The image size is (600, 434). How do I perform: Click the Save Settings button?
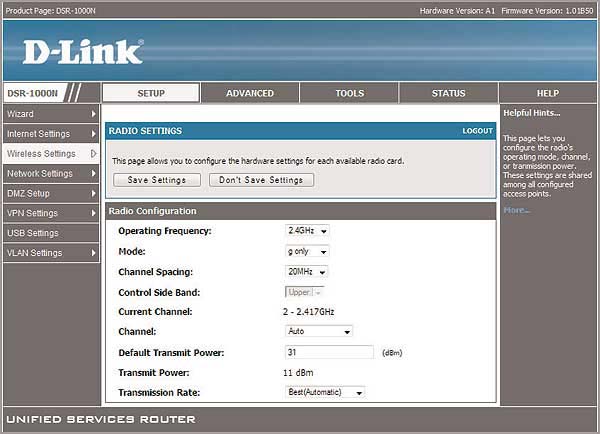click(157, 180)
